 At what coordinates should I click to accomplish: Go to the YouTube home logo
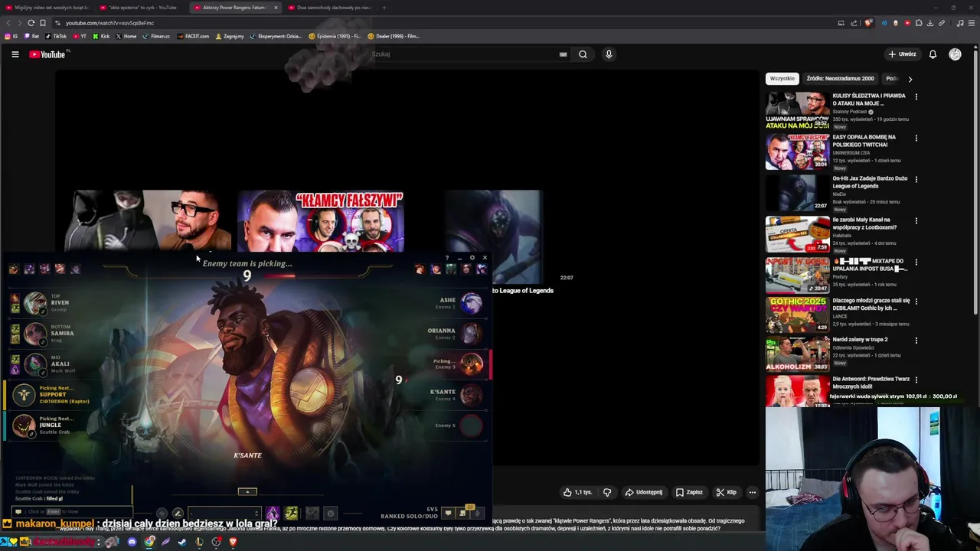(47, 54)
